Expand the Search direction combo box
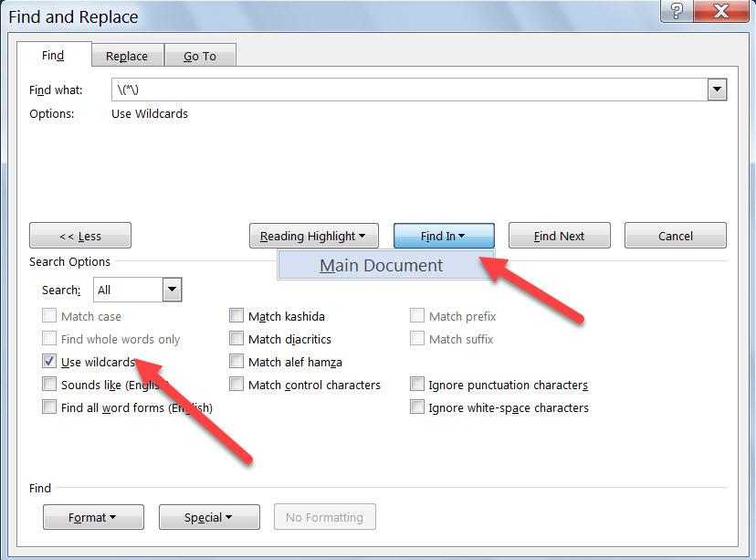 (x=172, y=291)
